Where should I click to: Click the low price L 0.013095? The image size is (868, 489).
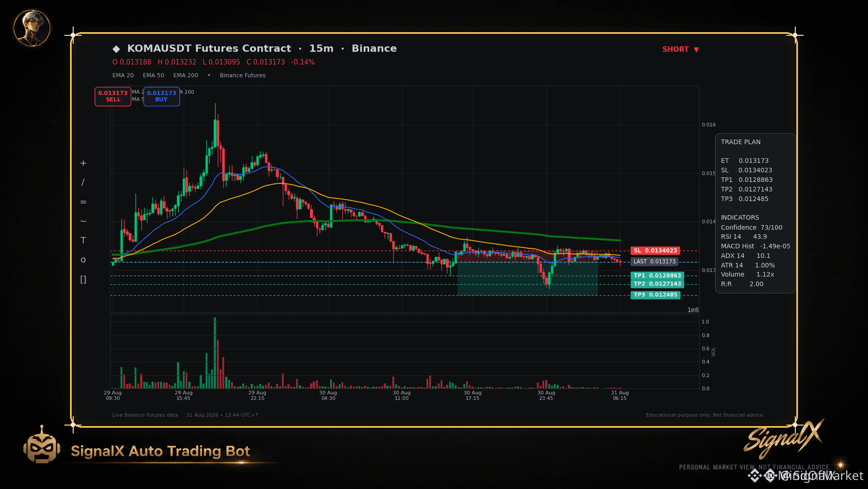(221, 62)
